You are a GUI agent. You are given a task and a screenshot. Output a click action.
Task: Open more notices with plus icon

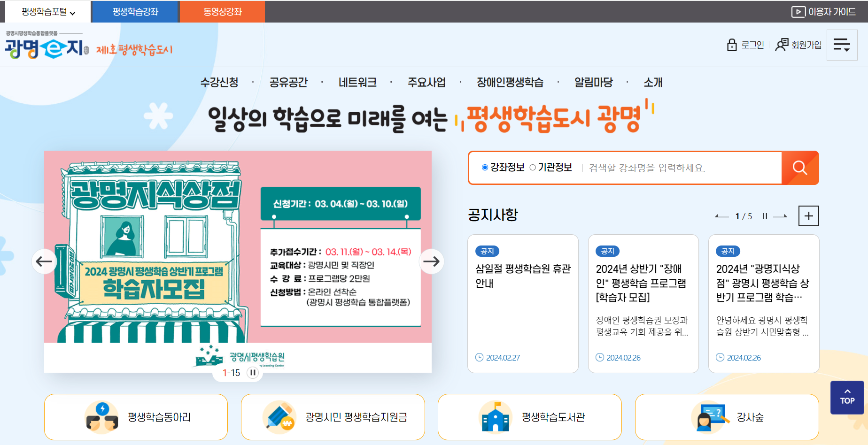pyautogui.click(x=808, y=216)
